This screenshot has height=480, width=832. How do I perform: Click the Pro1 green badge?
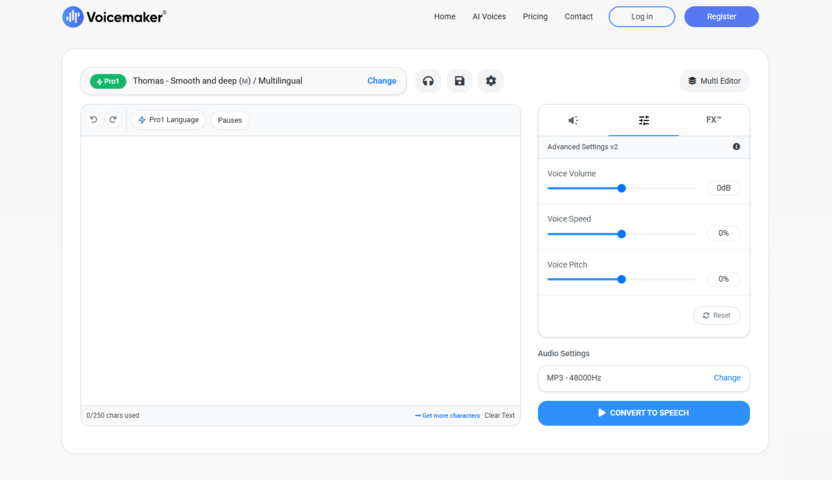(x=108, y=81)
